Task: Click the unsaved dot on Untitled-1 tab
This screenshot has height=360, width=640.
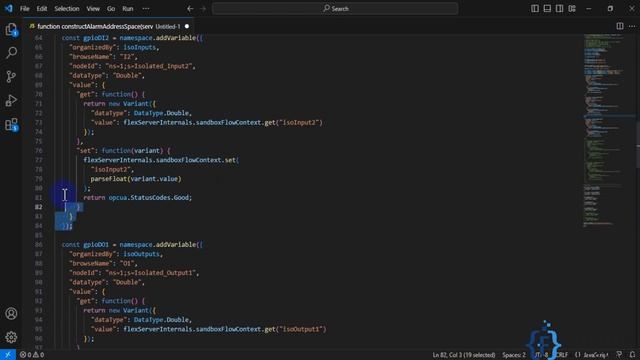Action: tap(187, 26)
